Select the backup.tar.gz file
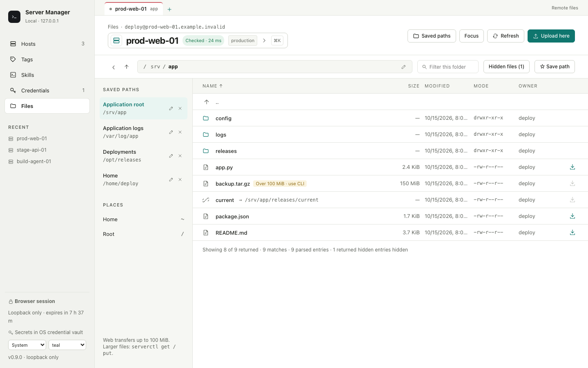 tap(390, 184)
